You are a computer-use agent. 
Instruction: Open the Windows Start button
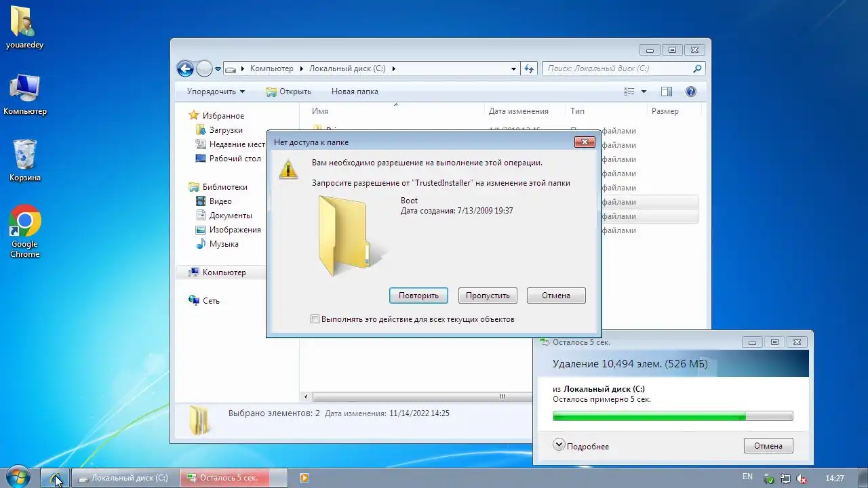click(18, 477)
